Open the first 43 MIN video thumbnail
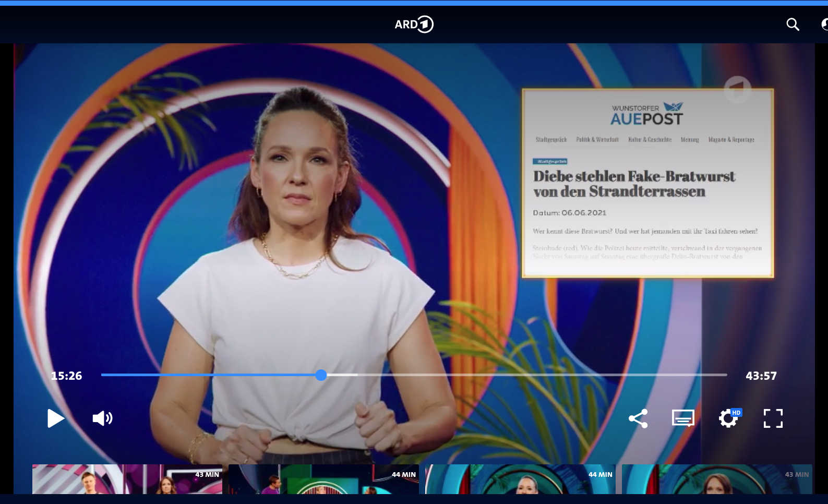The width and height of the screenshot is (828, 504). [x=127, y=479]
